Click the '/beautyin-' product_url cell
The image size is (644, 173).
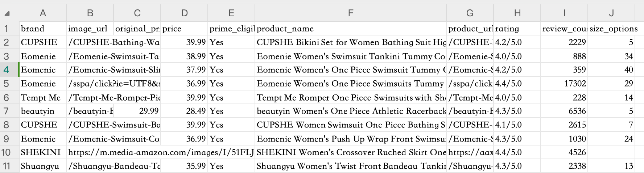[x=470, y=111]
